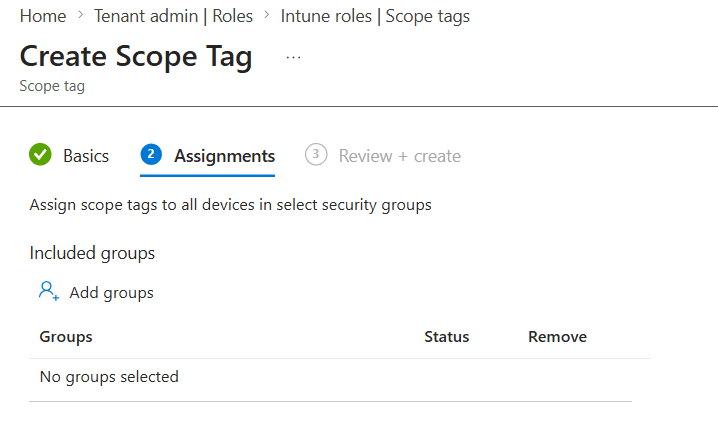Open the ellipsis more options menu
This screenshot has height=427, width=718.
[x=293, y=58]
